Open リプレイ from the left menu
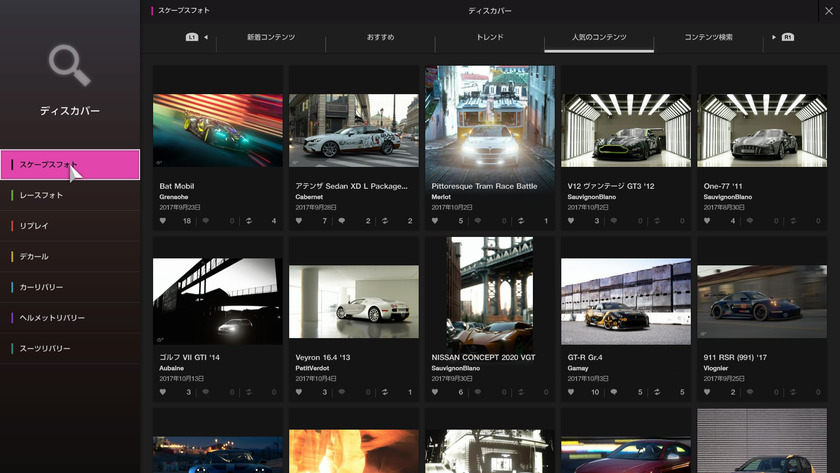This screenshot has height=473, width=840. pyautogui.click(x=70, y=226)
